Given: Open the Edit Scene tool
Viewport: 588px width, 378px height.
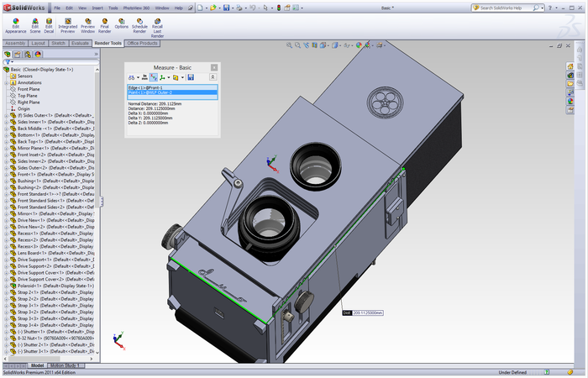Looking at the screenshot, I should (35, 26).
